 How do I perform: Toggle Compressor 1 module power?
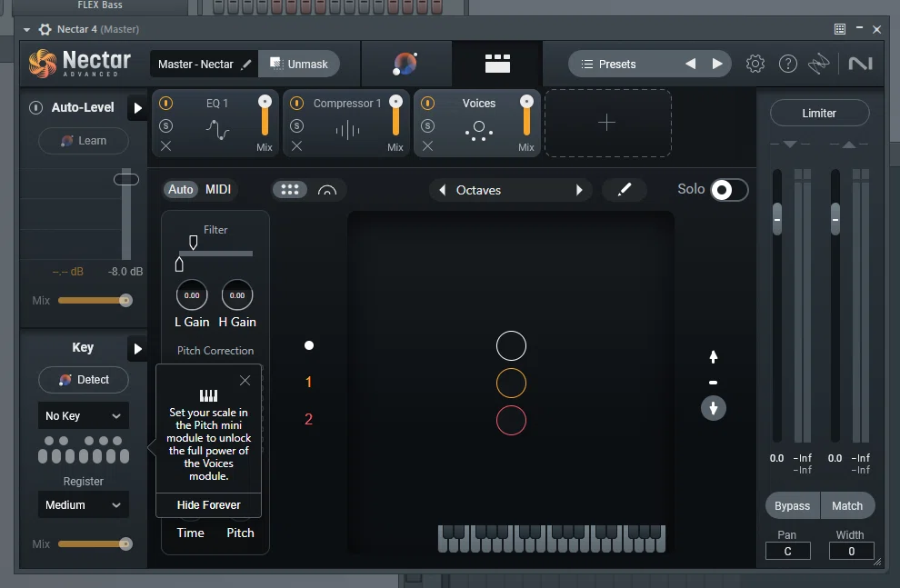[x=296, y=104]
